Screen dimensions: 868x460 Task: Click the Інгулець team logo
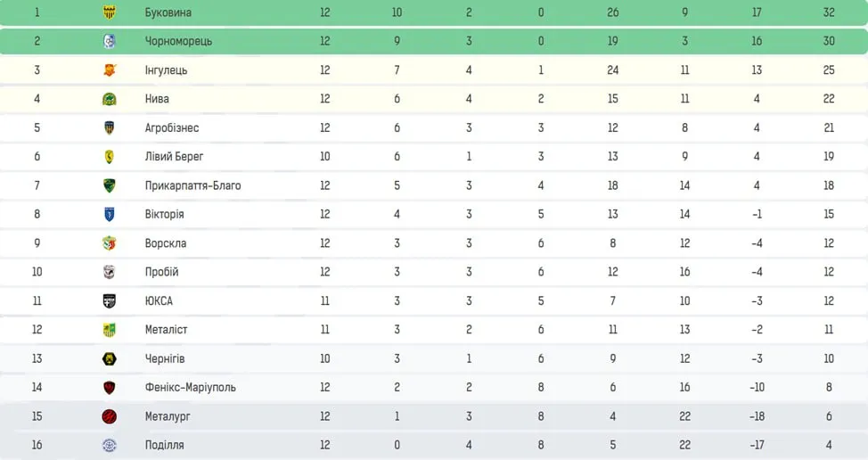[110, 70]
